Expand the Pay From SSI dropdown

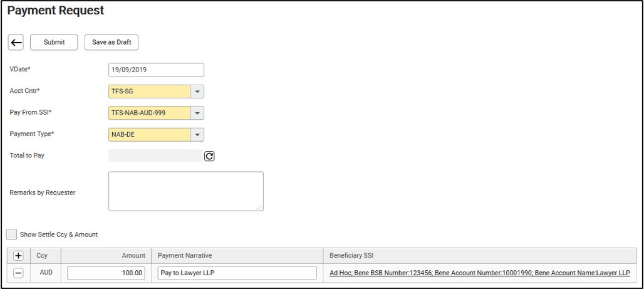point(197,113)
